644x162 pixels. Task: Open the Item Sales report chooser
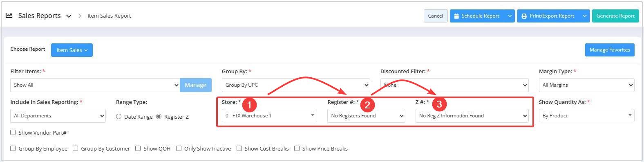(72, 50)
